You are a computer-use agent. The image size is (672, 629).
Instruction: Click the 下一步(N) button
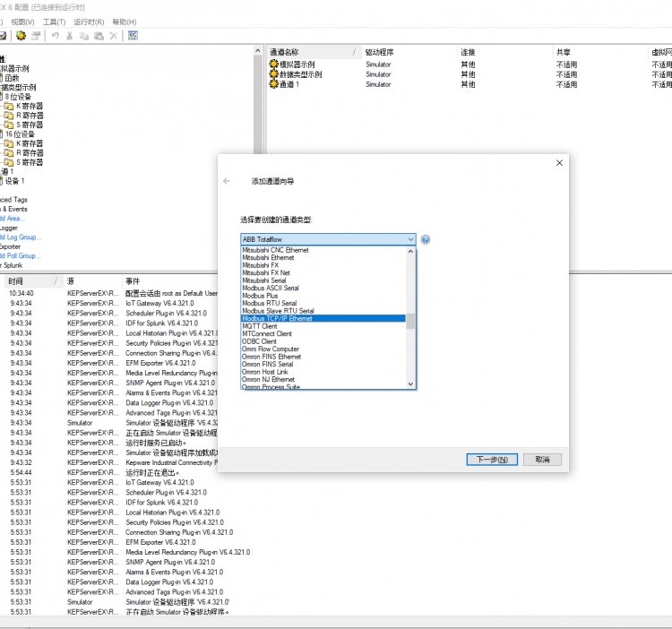coord(492,460)
